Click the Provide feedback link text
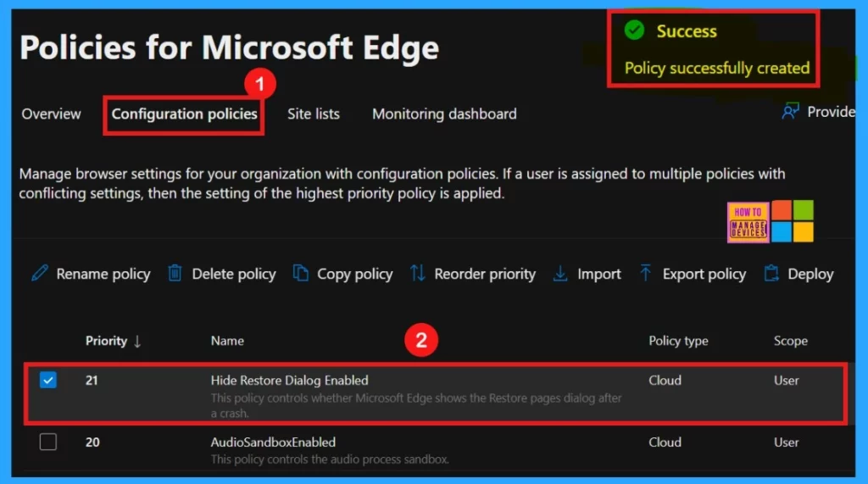Viewport: 868px width, 484px height. (x=831, y=111)
